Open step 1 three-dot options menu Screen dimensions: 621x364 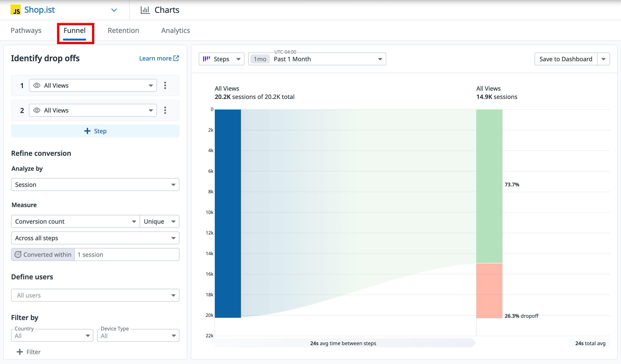pos(165,86)
